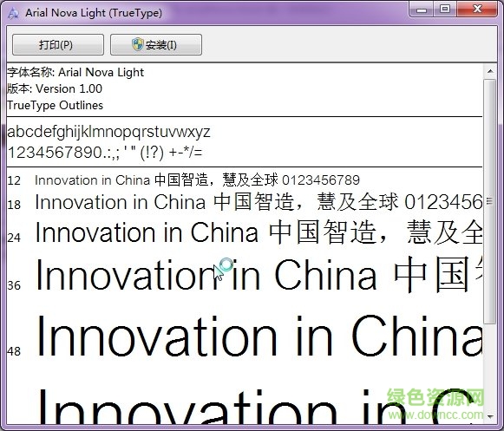Click the font viewer title bar icon
This screenshot has width=504, height=431.
click(x=13, y=13)
